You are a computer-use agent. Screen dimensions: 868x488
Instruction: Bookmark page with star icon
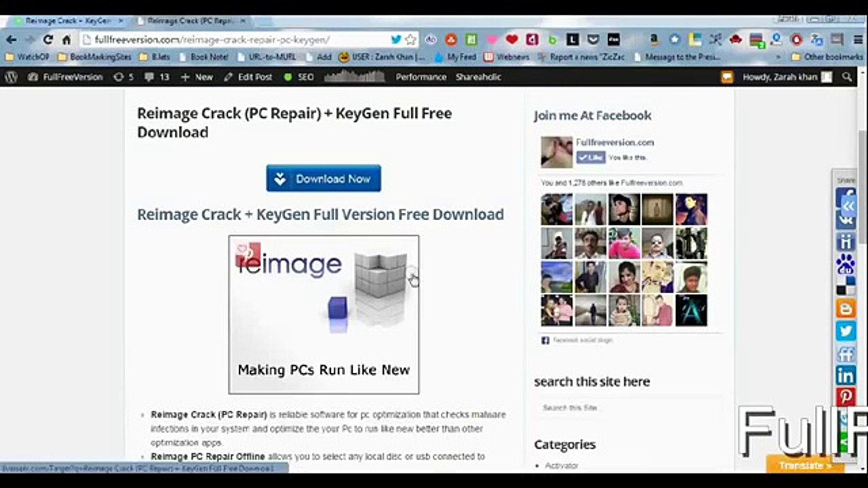[x=410, y=40]
